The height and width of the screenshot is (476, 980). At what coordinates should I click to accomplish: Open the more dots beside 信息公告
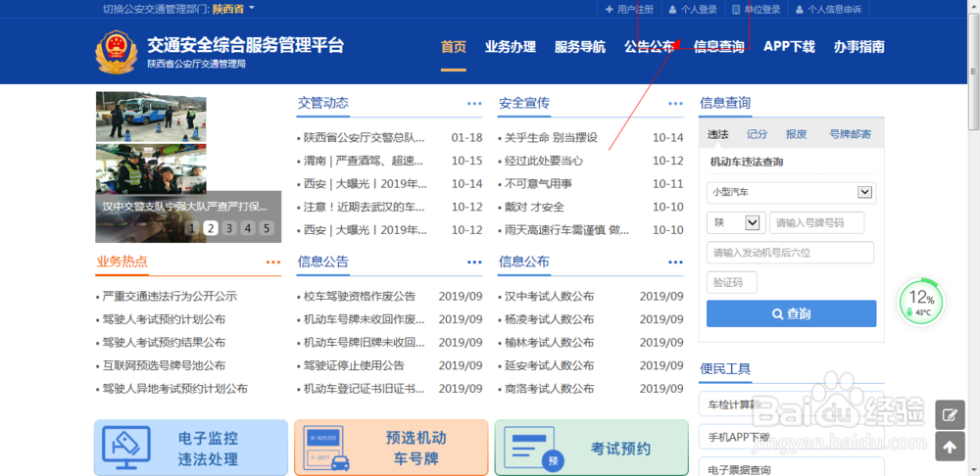(x=474, y=262)
